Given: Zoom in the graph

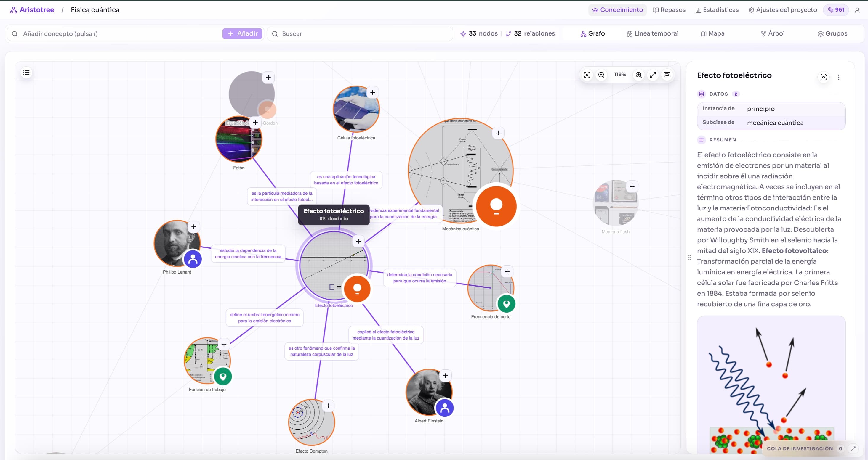Looking at the screenshot, I should click(x=638, y=75).
